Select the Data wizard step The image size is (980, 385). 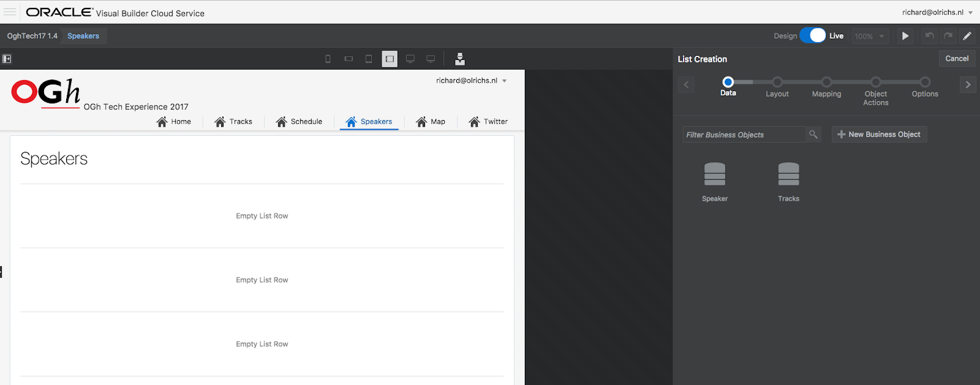pyautogui.click(x=728, y=86)
